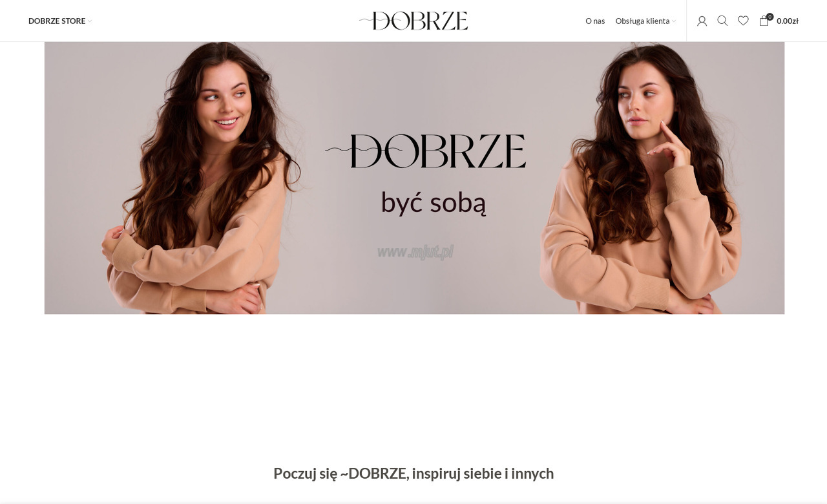Open the user account icon

click(702, 21)
